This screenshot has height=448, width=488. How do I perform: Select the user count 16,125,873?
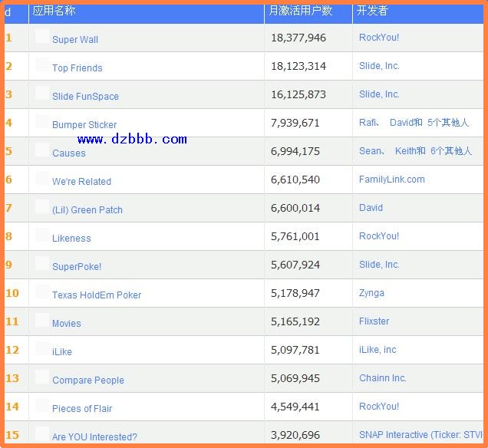click(298, 94)
